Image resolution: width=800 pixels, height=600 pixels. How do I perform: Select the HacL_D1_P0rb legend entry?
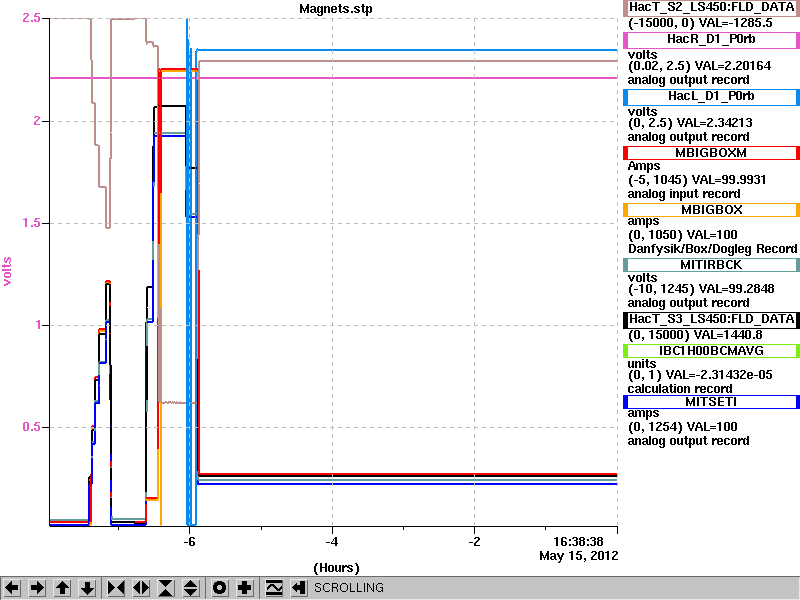pyautogui.click(x=711, y=96)
